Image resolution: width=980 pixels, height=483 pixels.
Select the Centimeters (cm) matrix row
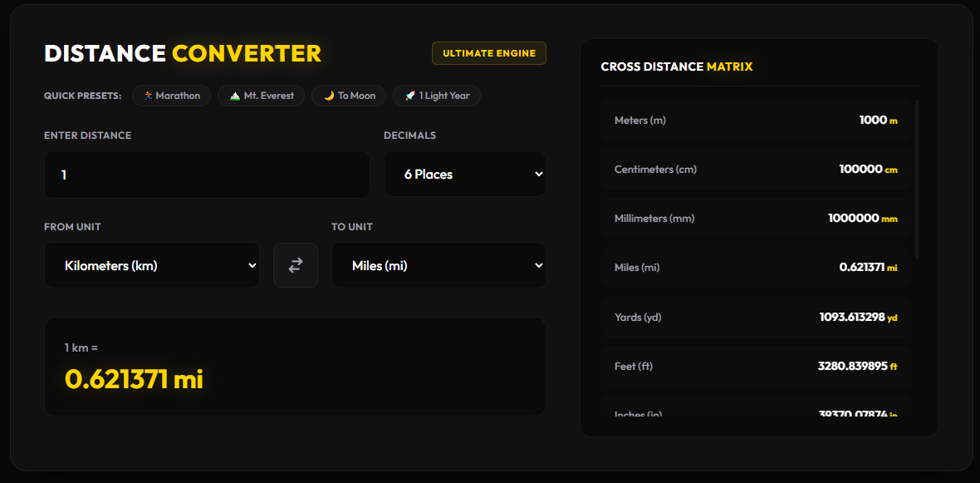[x=756, y=169]
